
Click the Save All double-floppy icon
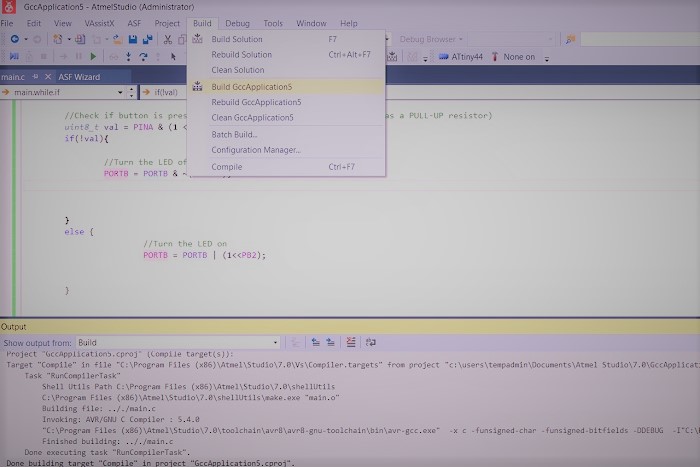point(147,39)
